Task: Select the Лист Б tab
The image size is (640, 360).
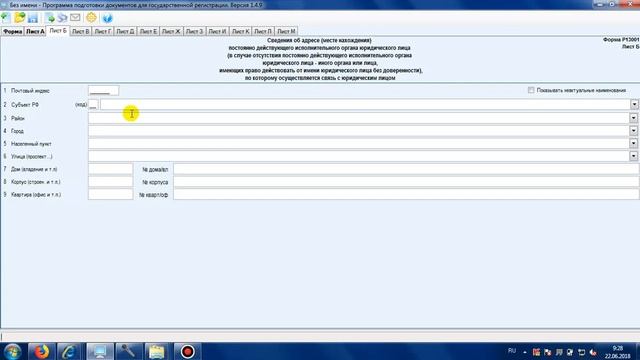Action: [58, 31]
